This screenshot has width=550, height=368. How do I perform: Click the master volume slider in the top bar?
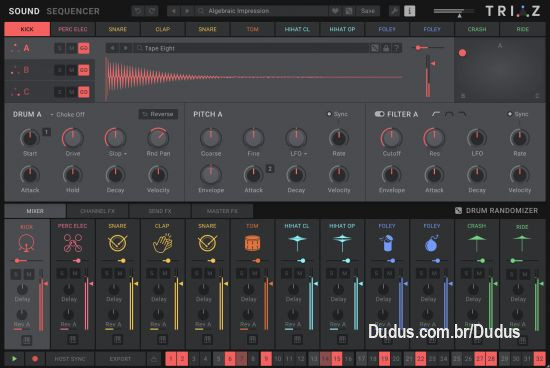[453, 12]
